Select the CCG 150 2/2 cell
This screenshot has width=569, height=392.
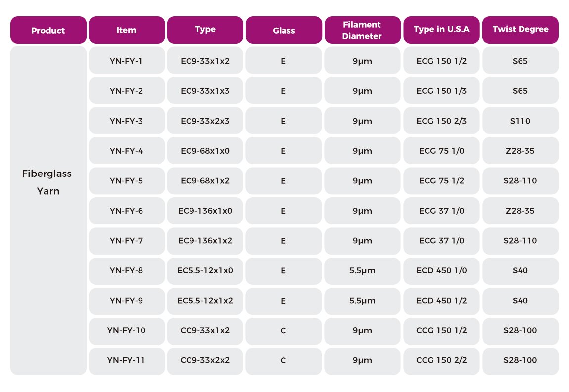point(441,360)
